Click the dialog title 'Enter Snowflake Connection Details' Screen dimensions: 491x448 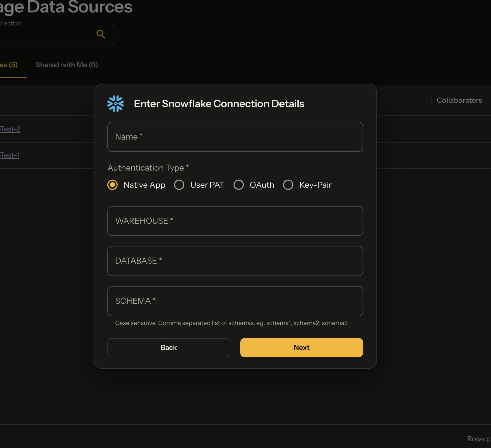click(219, 104)
